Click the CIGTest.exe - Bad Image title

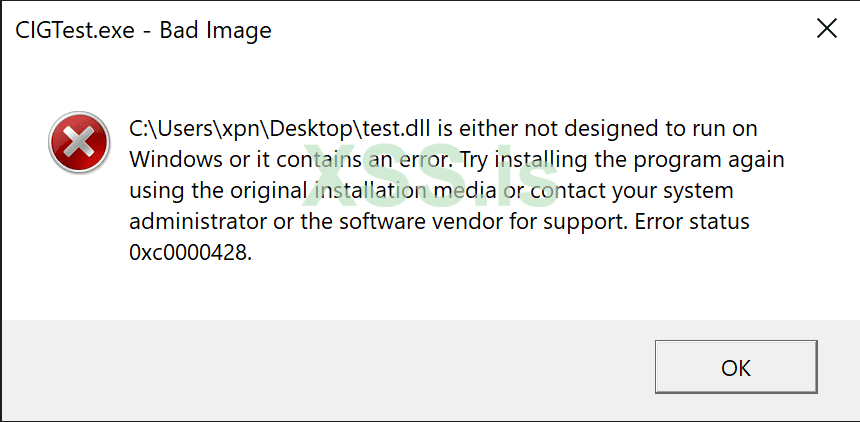143,30
